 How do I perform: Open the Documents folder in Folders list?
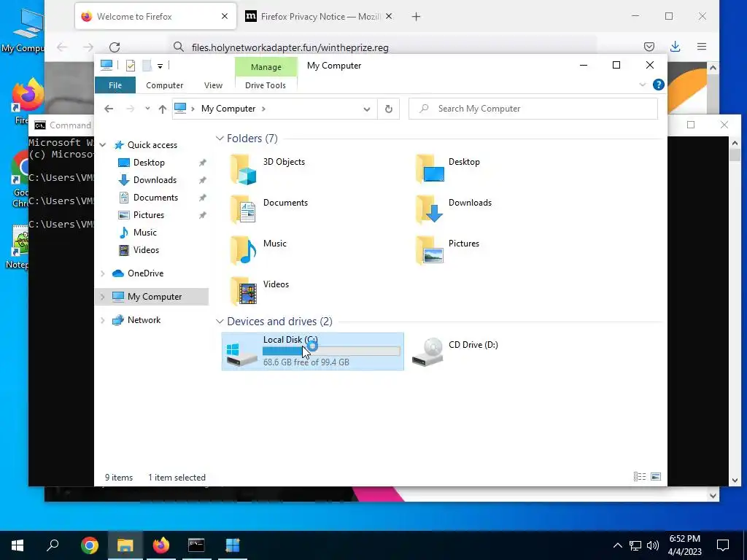269,209
